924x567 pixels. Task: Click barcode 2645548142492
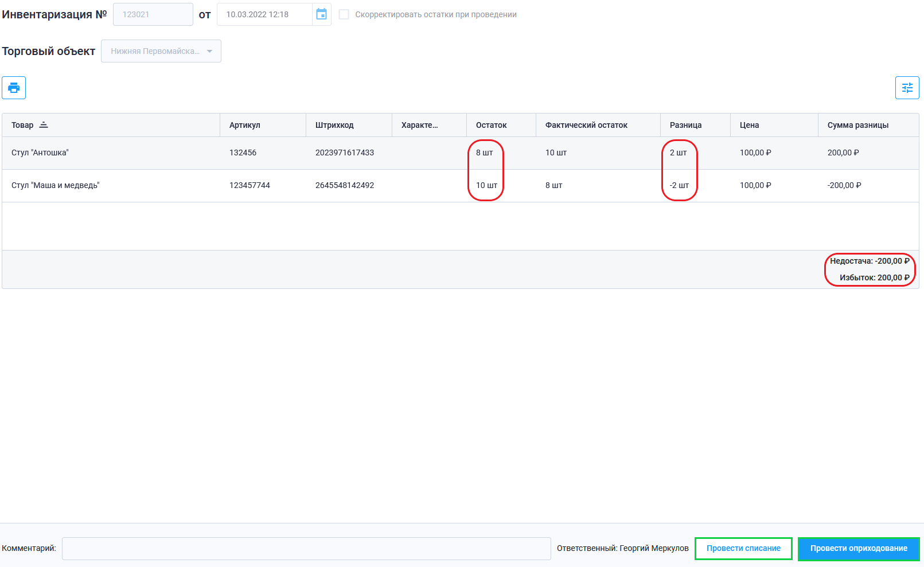click(345, 186)
